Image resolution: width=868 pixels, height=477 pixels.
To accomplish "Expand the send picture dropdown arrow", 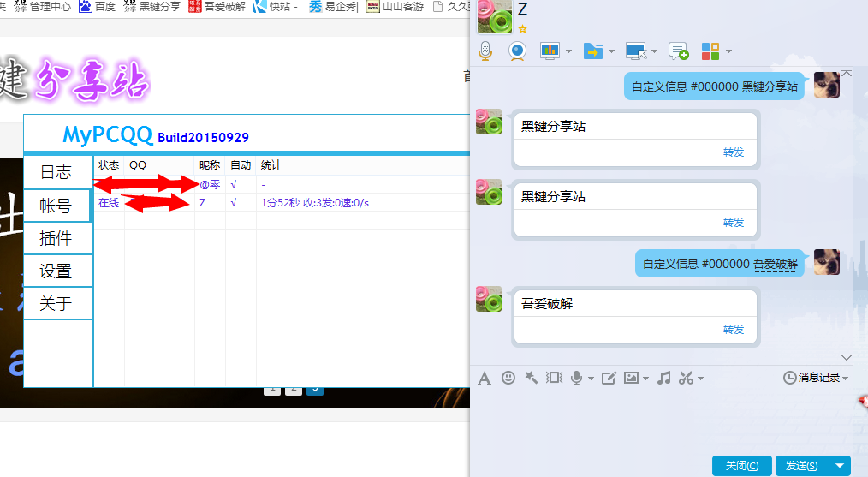I will [645, 379].
